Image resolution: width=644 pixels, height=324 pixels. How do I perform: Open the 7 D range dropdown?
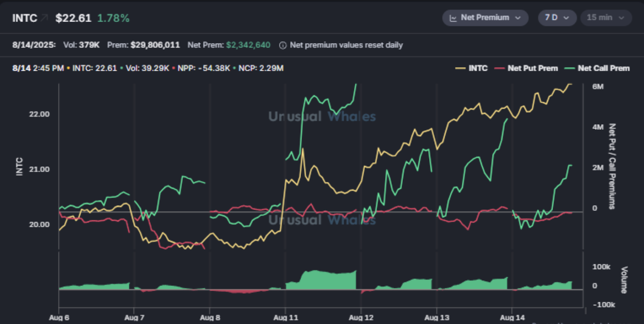click(557, 18)
